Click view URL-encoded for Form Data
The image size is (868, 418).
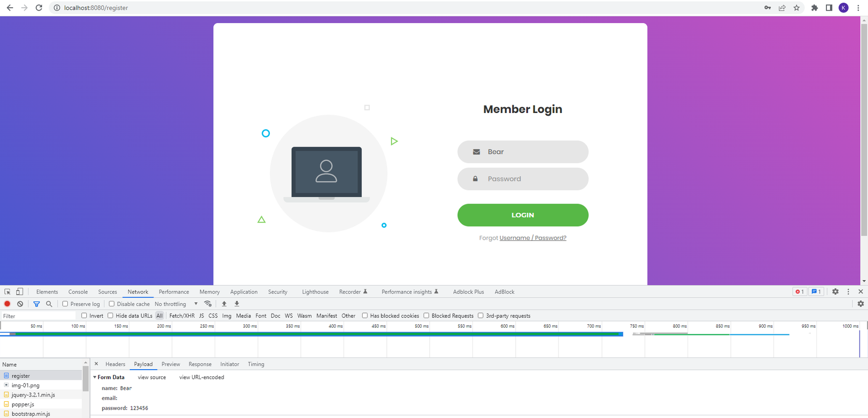pyautogui.click(x=201, y=378)
